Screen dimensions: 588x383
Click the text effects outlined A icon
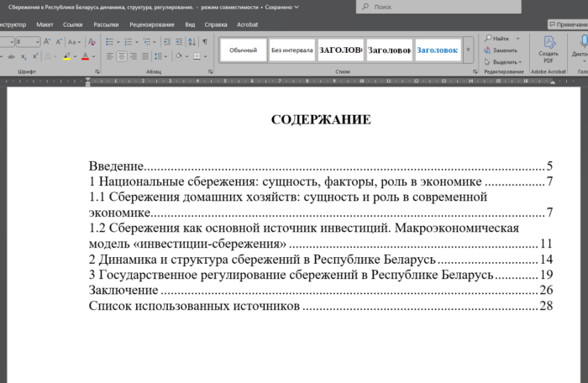pos(48,56)
